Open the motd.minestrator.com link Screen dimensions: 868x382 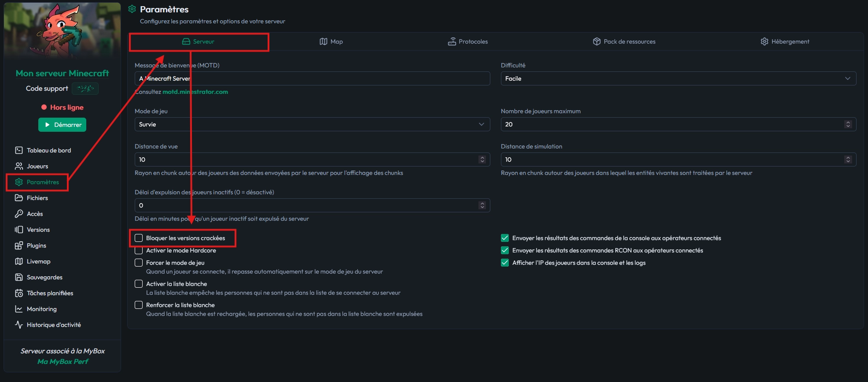[x=195, y=92]
